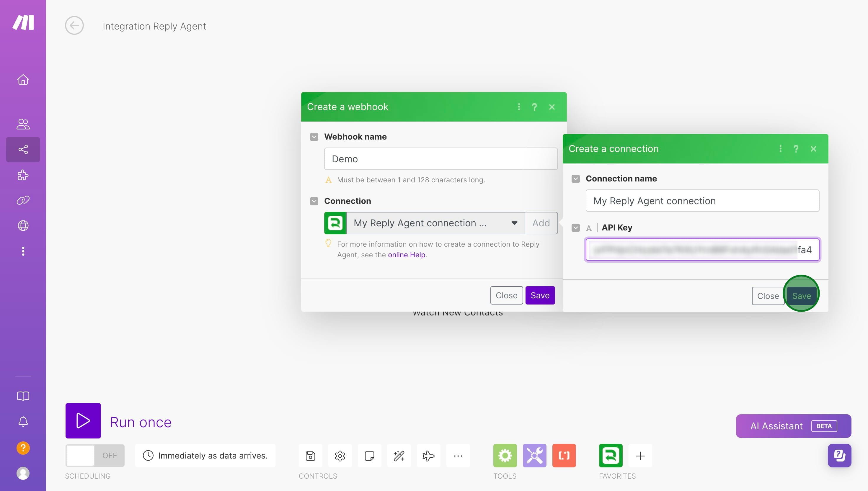
Task: Click the Explain flow airplane icon
Action: pyautogui.click(x=428, y=456)
